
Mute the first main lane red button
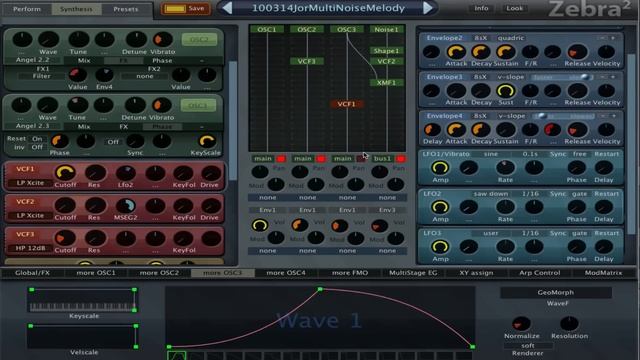coord(281,158)
